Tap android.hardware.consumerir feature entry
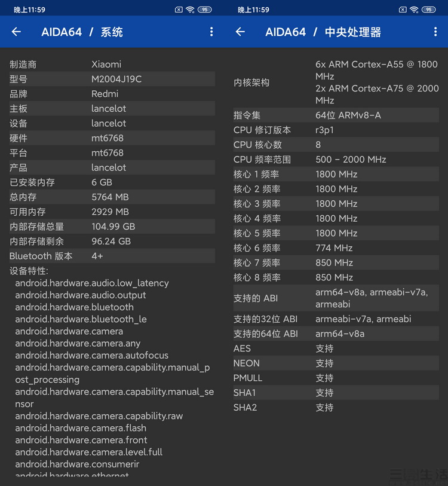Viewport: 448px width, 486px height. point(77,464)
